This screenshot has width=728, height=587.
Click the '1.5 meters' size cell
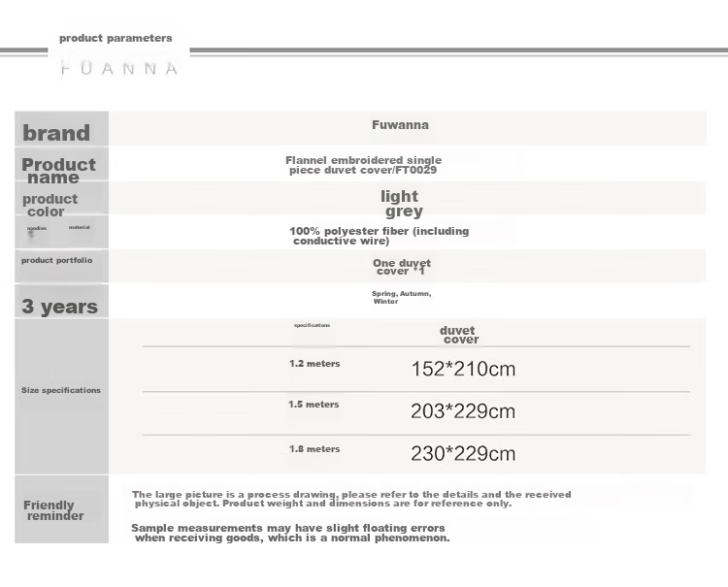pos(314,405)
